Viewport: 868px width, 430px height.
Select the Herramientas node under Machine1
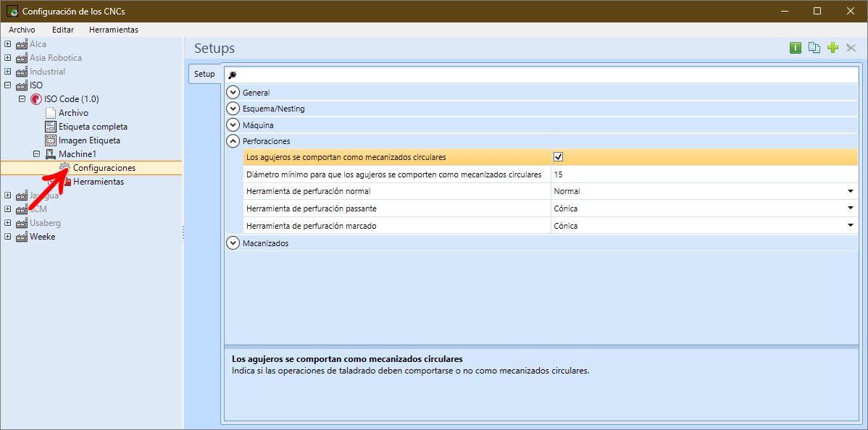99,182
